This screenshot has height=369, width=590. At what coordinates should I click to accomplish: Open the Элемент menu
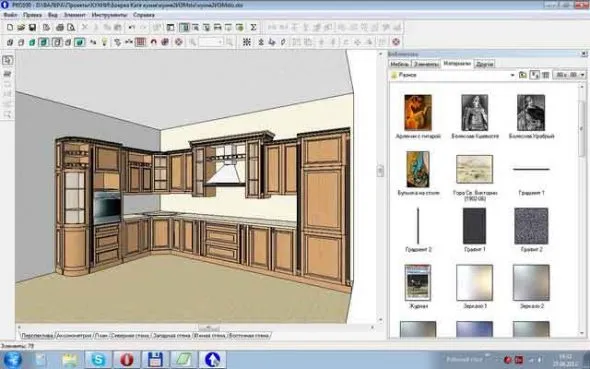point(75,15)
